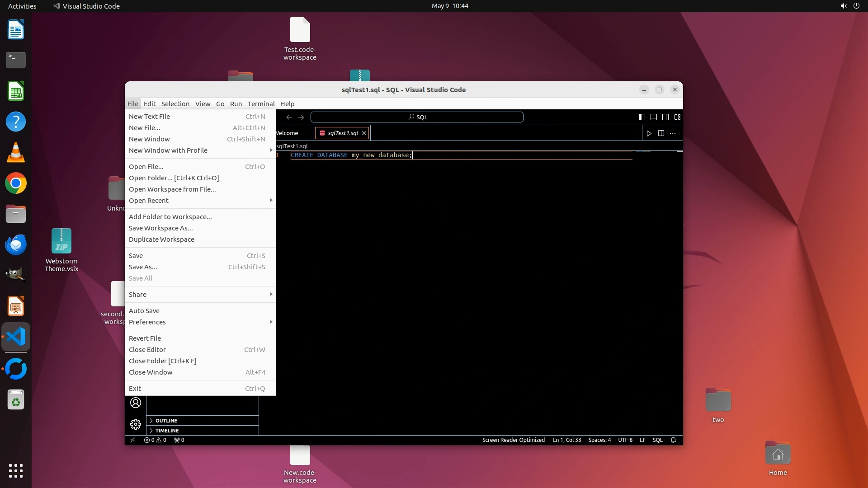Open the Manage gear icon
This screenshot has width=868, height=488.
(135, 424)
